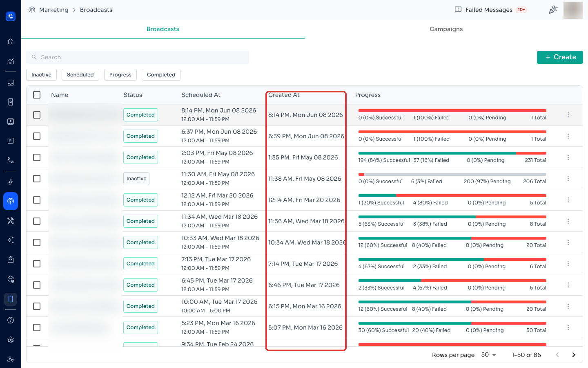
Task: Open more options for the first broadcast row
Action: 568,115
